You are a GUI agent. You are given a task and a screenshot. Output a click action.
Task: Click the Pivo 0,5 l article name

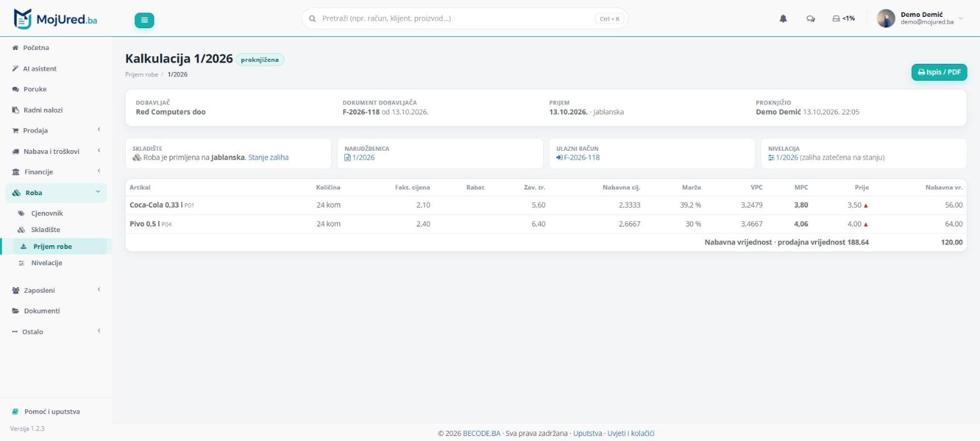(x=144, y=224)
